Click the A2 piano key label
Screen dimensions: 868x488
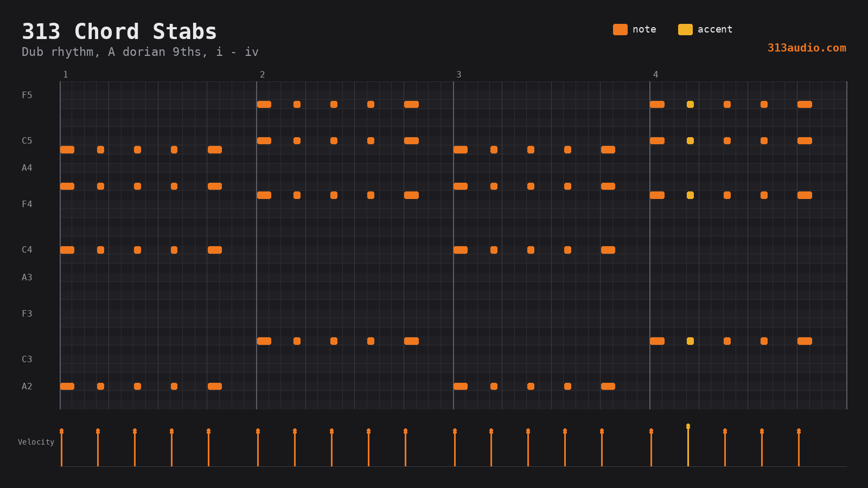(27, 386)
